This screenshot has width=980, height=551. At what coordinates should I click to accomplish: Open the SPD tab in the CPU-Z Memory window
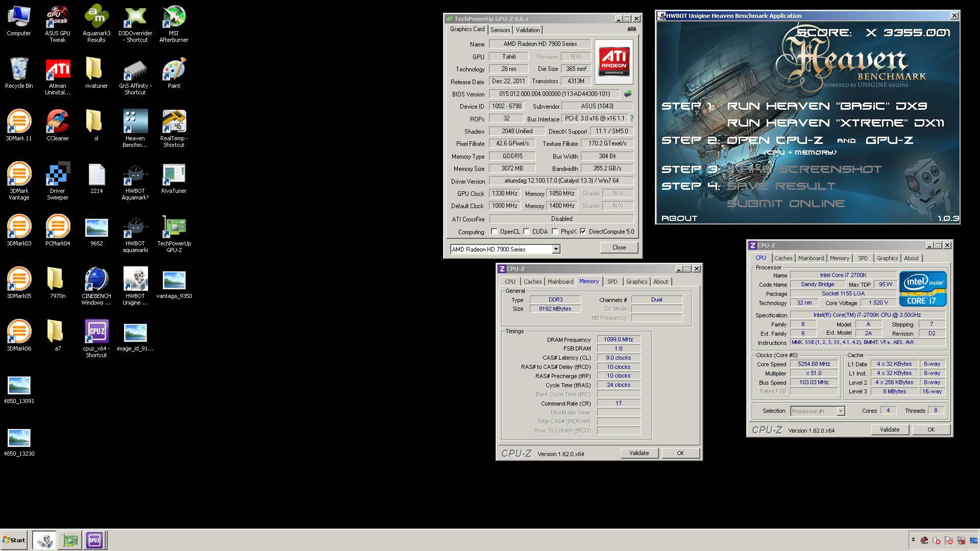tap(612, 282)
